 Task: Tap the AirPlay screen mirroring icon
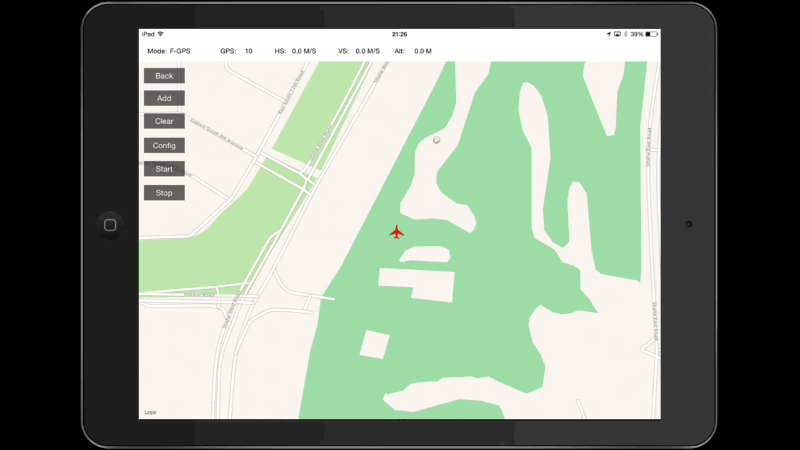click(x=617, y=34)
